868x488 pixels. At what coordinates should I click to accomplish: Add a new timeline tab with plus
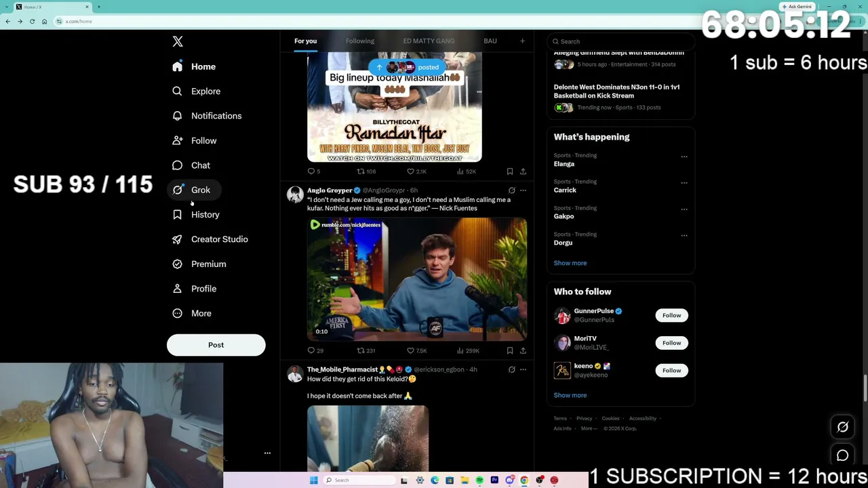(522, 41)
